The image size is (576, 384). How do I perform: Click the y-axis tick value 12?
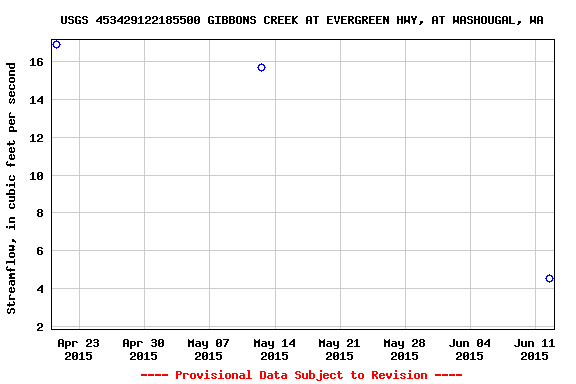coord(36,138)
